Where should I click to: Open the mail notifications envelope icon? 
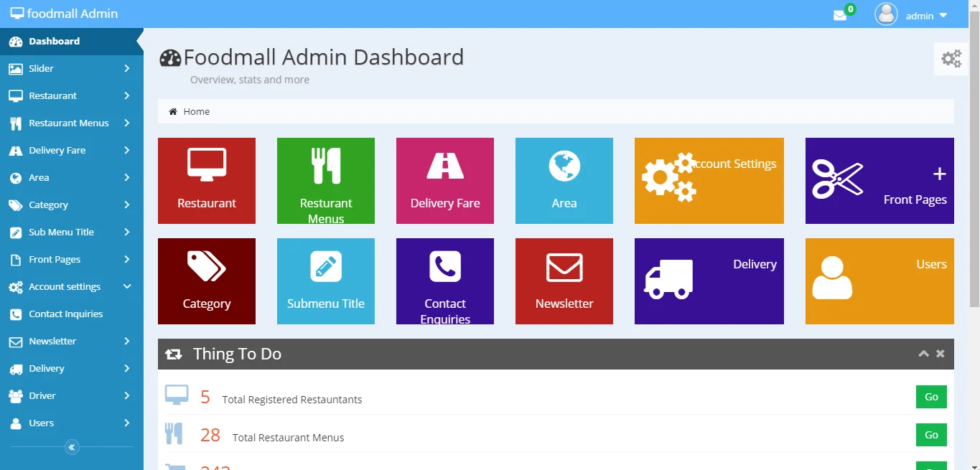click(840, 15)
